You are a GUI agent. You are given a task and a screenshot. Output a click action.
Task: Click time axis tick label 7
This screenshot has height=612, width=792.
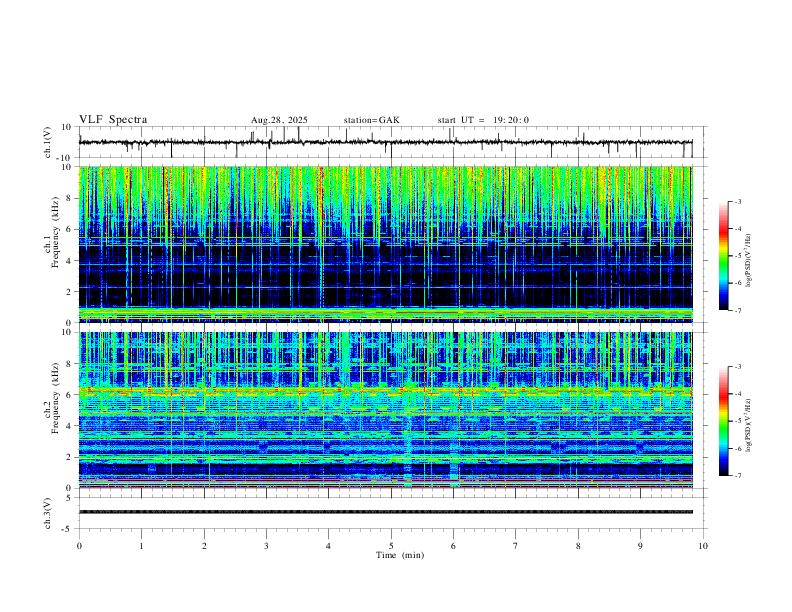click(x=516, y=546)
